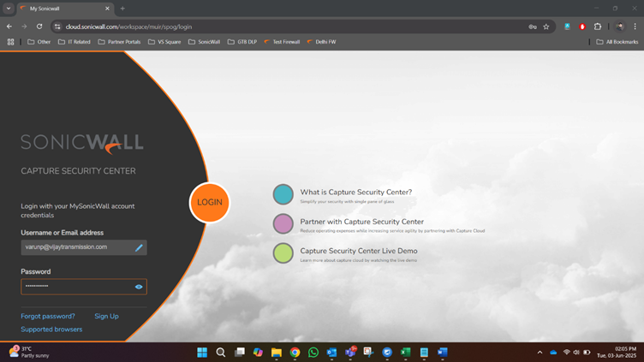The image size is (644, 362).
Task: Go back with browser back arrow
Action: coord(9,27)
